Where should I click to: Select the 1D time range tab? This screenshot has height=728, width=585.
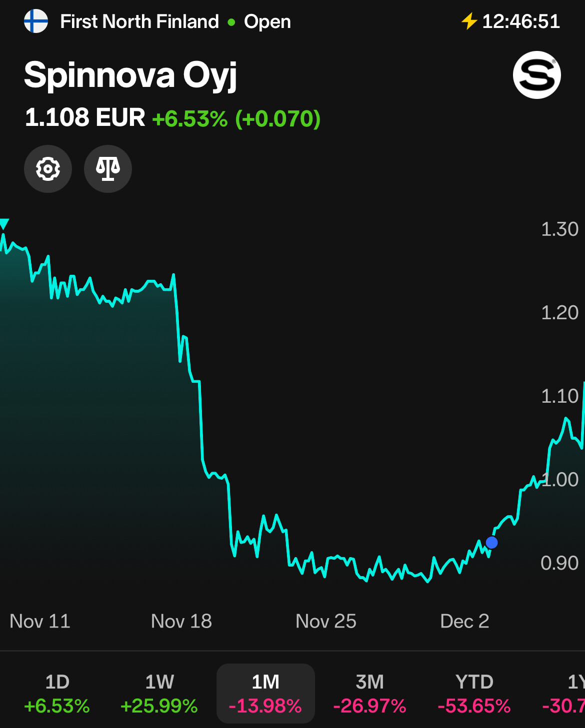[x=57, y=694]
